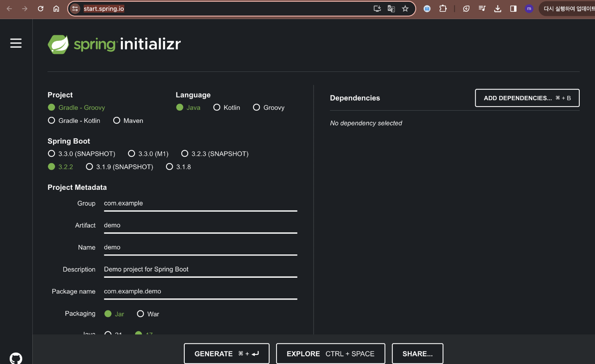Open the Google Translate icon in address bar
The width and height of the screenshot is (595, 364).
tap(391, 9)
